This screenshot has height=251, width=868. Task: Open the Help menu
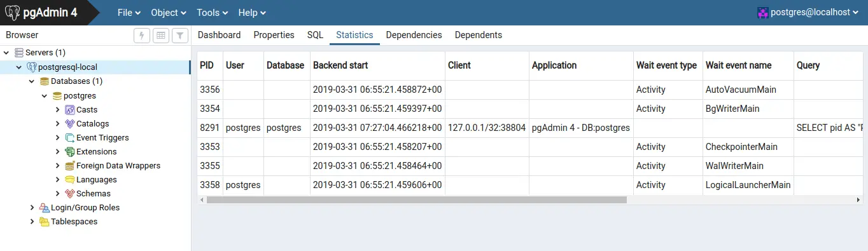click(252, 13)
